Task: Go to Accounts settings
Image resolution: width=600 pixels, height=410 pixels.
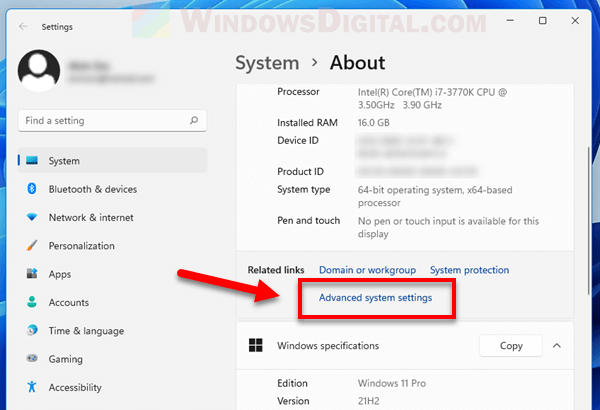Action: point(68,302)
